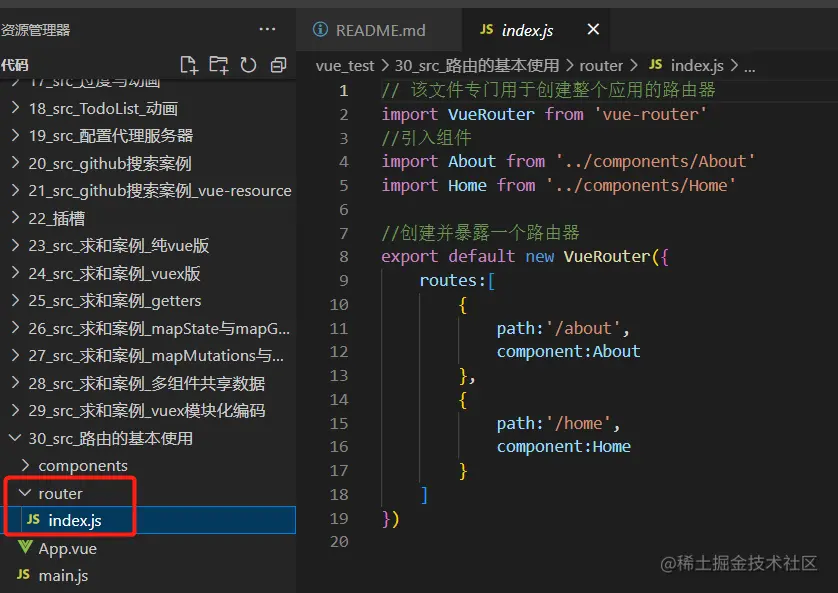The width and height of the screenshot is (838, 593).
Task: Refresh the explorer file tree
Action: coord(248,65)
